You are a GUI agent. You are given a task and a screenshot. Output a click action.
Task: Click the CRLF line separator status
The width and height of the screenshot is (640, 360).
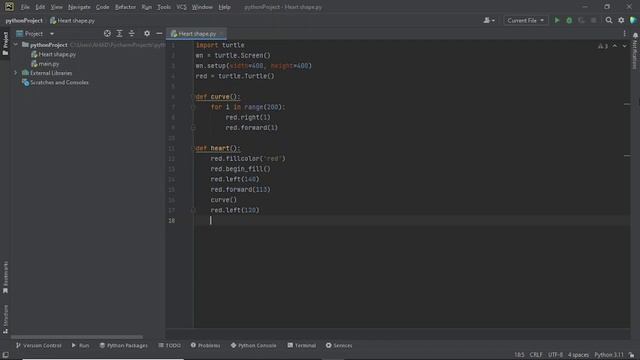coord(536,355)
